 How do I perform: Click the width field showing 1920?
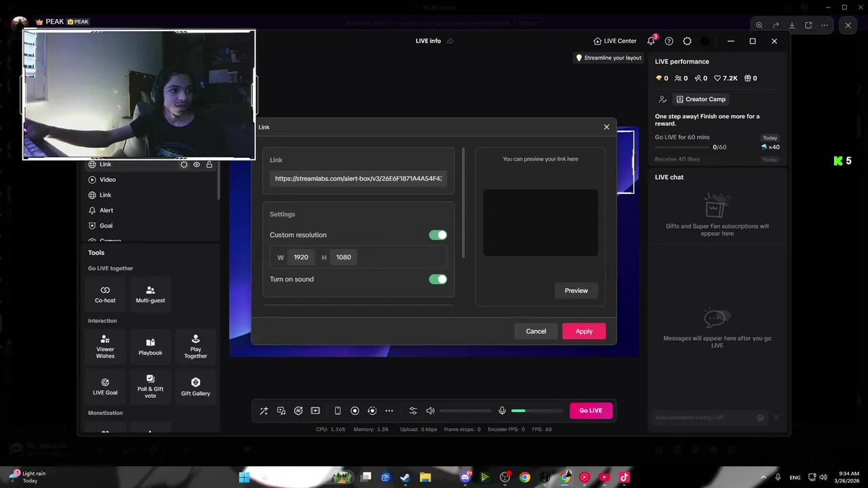[301, 257]
